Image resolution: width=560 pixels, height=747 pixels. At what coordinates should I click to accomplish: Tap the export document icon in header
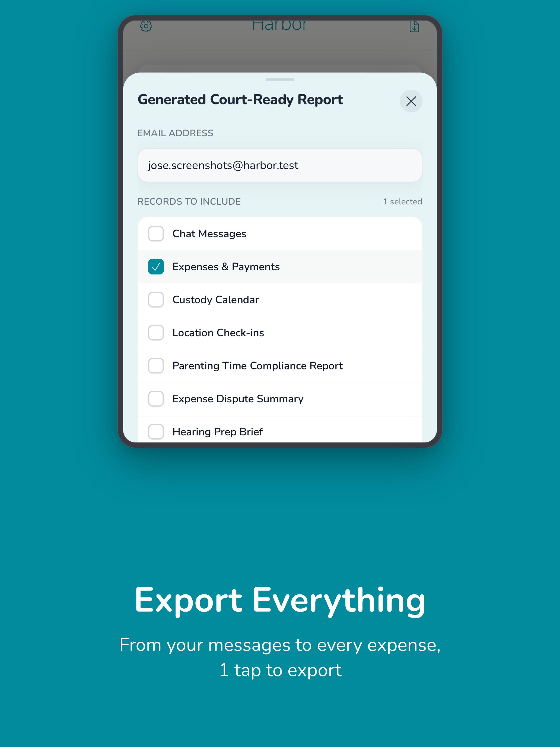414,26
